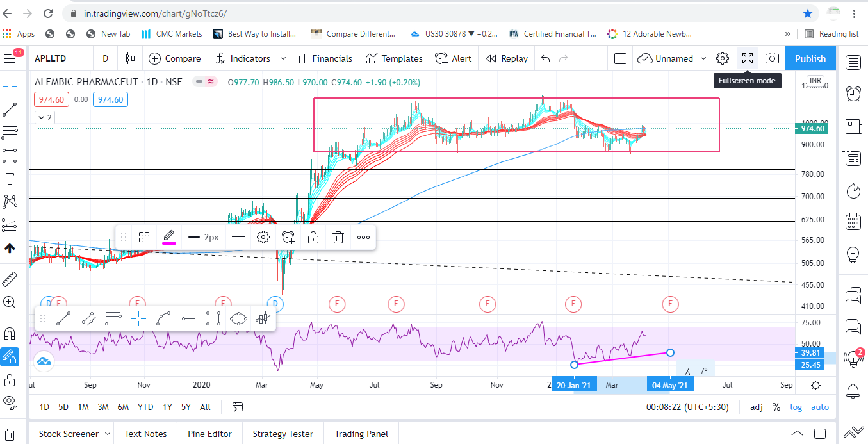Open chart settings gear in top toolbar
Image resolution: width=868 pixels, height=444 pixels.
coord(723,58)
